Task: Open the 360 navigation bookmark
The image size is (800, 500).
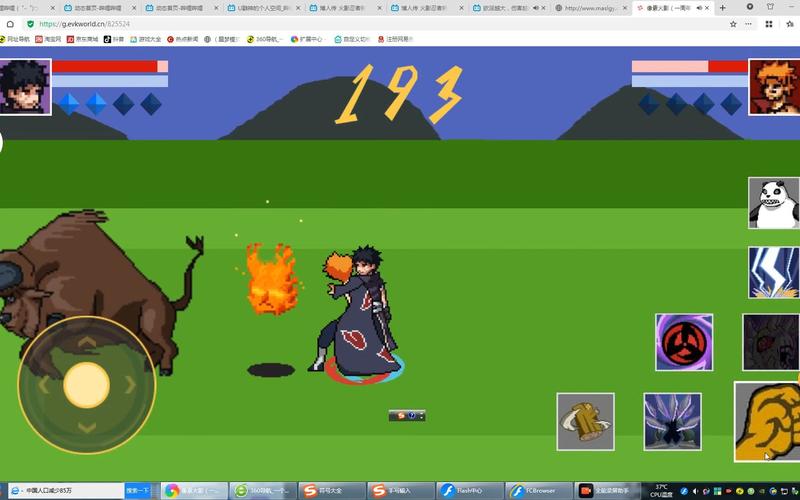Action: click(x=265, y=39)
